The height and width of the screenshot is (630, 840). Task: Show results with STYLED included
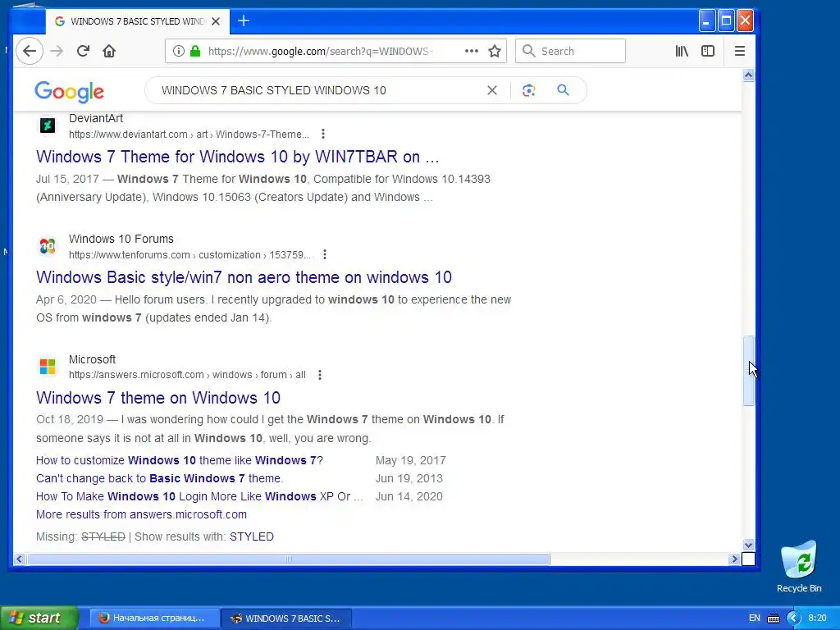click(x=251, y=536)
